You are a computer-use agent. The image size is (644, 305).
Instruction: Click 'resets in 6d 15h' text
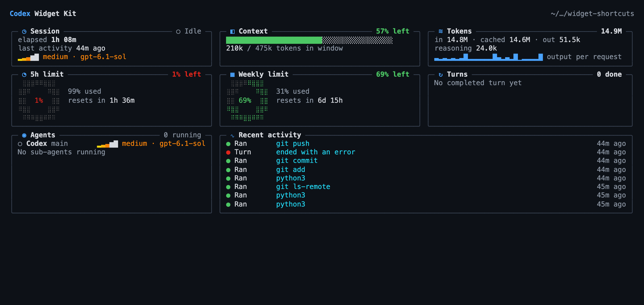309,100
